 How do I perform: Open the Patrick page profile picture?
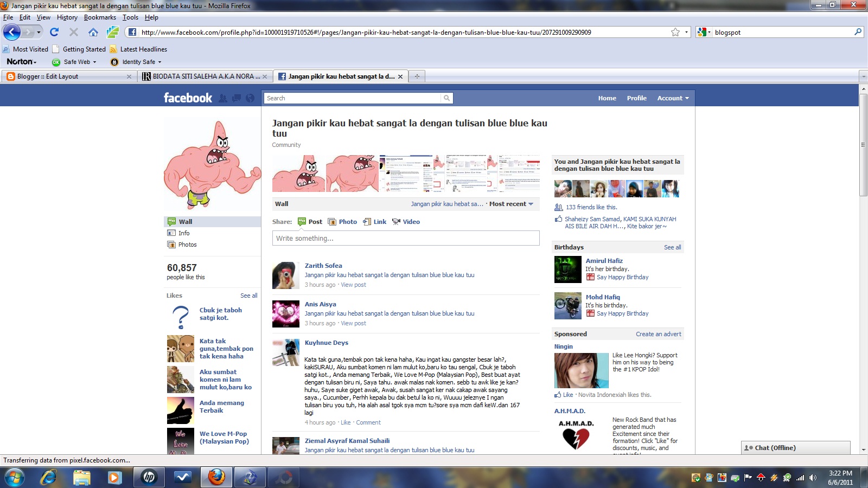[212, 164]
